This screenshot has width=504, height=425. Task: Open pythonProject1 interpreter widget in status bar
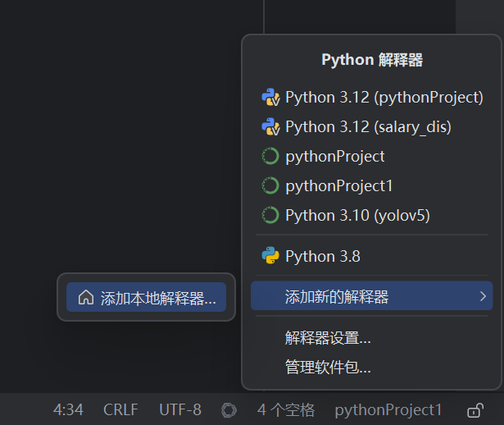point(388,410)
